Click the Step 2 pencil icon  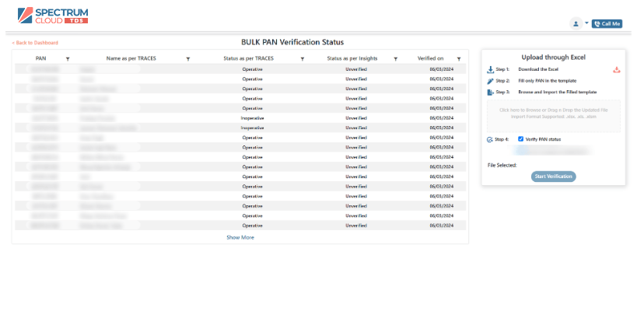[x=490, y=81]
